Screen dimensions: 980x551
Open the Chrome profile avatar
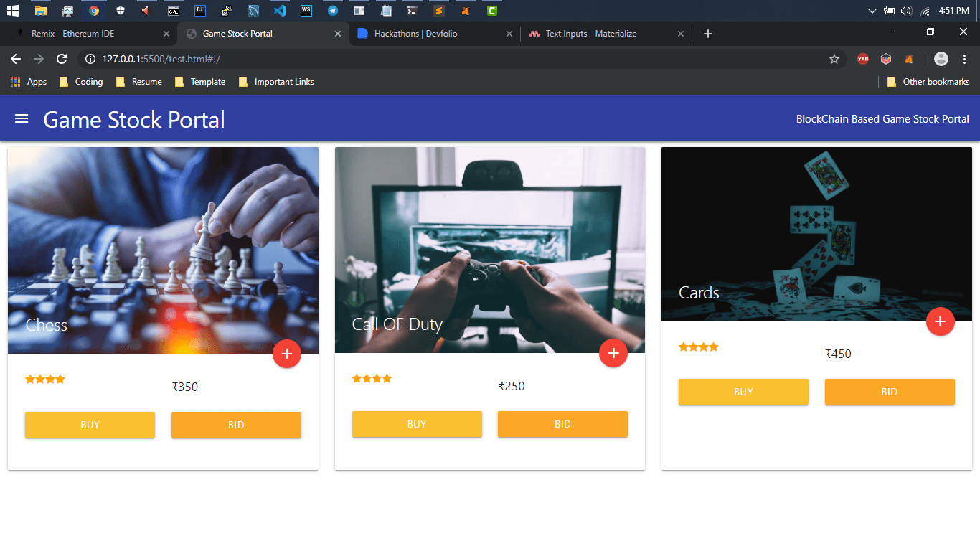(941, 59)
